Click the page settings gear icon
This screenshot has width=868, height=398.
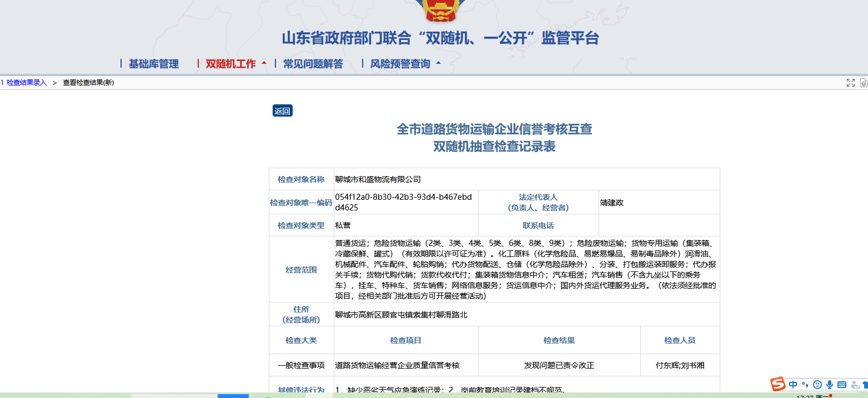[x=864, y=83]
